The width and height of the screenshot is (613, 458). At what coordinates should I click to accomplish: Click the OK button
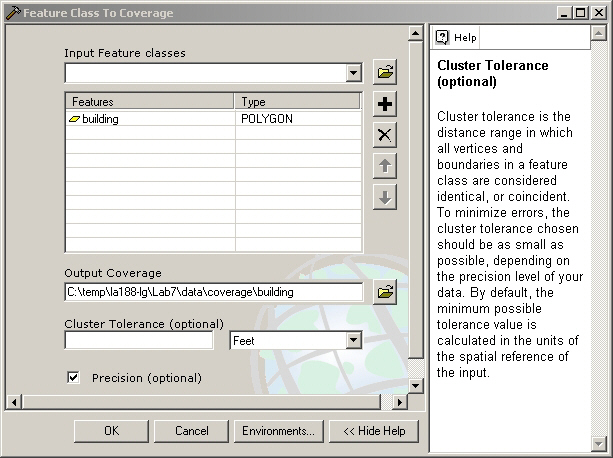[x=111, y=431]
